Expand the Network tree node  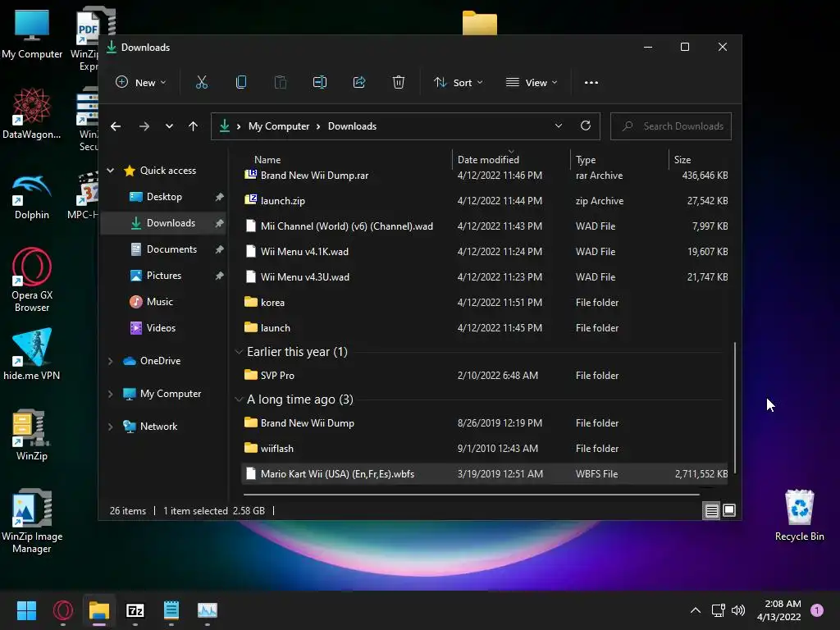click(111, 427)
